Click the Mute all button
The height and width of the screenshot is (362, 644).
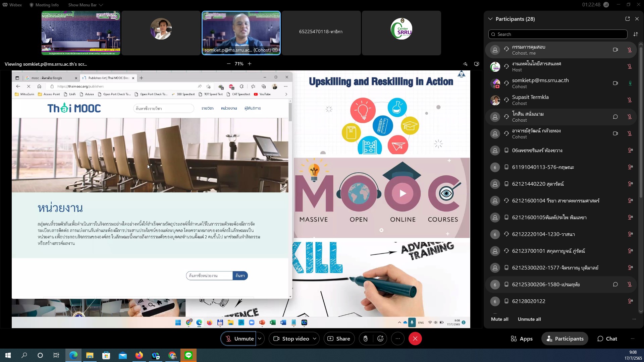coord(499,319)
